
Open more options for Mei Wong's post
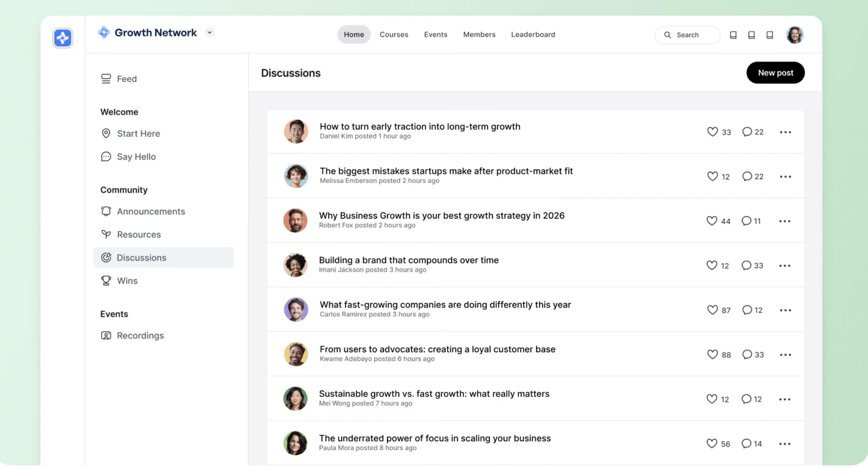[x=784, y=399]
